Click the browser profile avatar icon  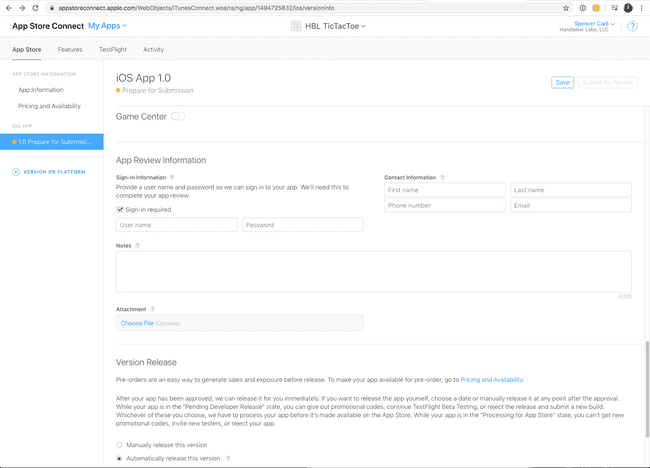coord(628,8)
